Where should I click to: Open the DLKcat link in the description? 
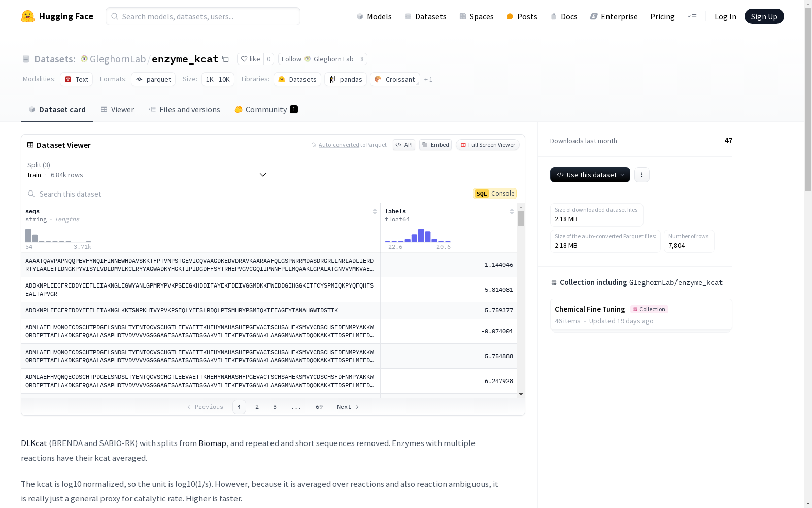point(33,443)
